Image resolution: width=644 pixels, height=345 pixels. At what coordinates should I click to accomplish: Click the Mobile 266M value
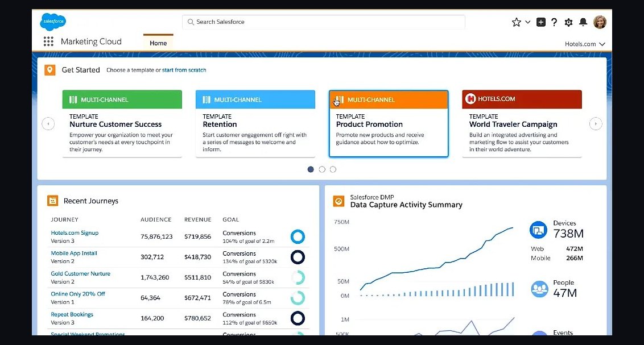[x=575, y=258]
